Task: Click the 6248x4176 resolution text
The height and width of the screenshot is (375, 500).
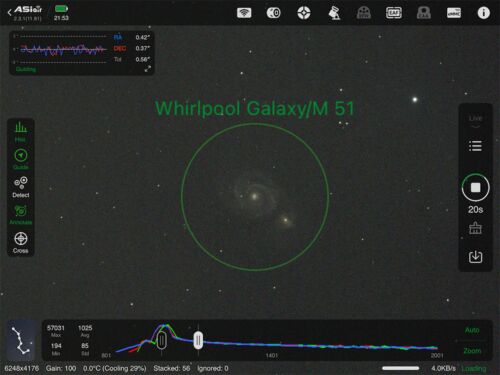Action: (22, 368)
